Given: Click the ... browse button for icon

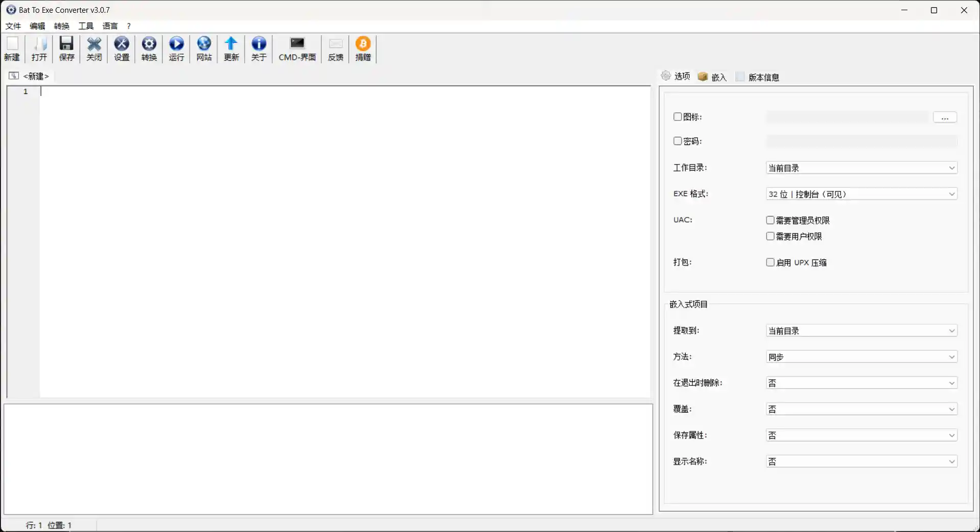Looking at the screenshot, I should (945, 117).
